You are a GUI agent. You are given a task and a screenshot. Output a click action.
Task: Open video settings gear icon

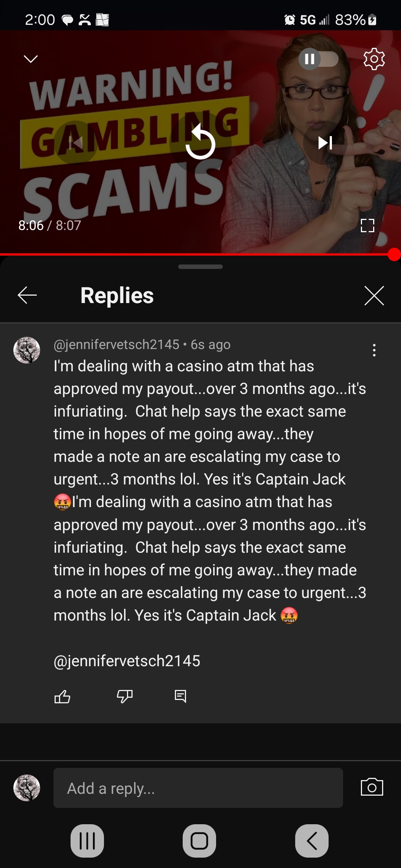click(374, 59)
